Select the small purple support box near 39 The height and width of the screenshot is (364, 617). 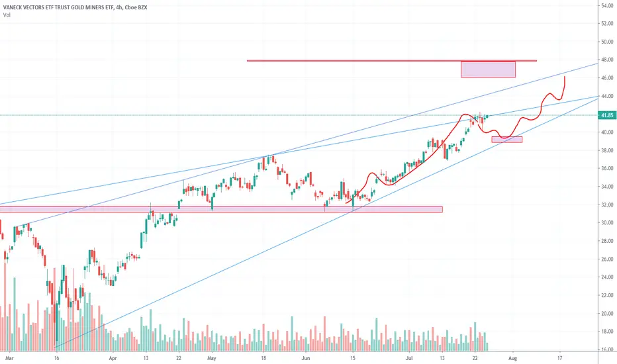pyautogui.click(x=507, y=139)
